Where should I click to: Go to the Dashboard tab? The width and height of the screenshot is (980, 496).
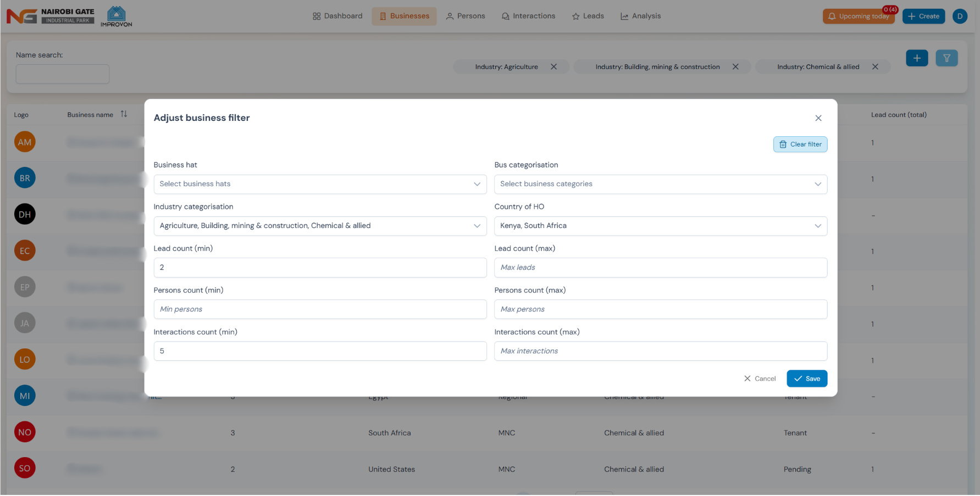[x=337, y=16]
